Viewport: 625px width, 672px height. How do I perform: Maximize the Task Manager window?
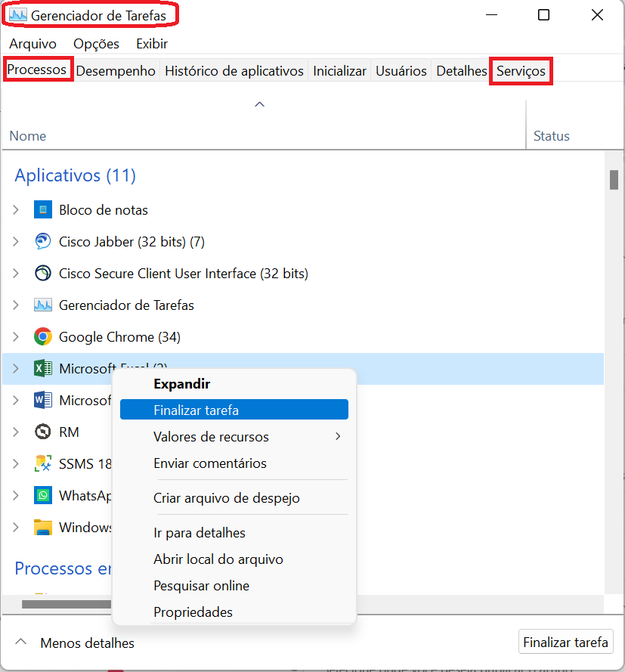[543, 15]
